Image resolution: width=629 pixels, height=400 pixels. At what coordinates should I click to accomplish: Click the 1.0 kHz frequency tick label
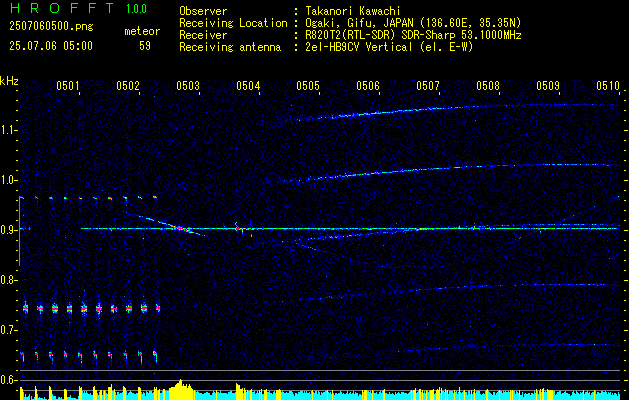(x=7, y=180)
